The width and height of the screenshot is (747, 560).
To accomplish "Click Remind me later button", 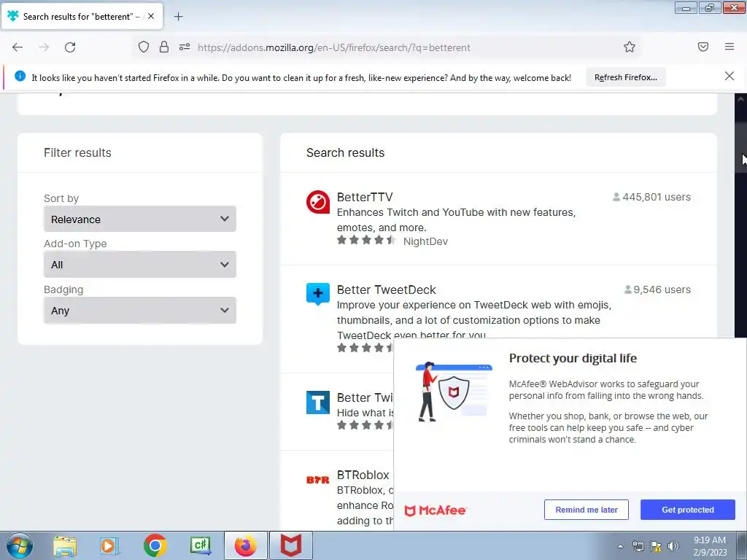I will (x=587, y=510).
